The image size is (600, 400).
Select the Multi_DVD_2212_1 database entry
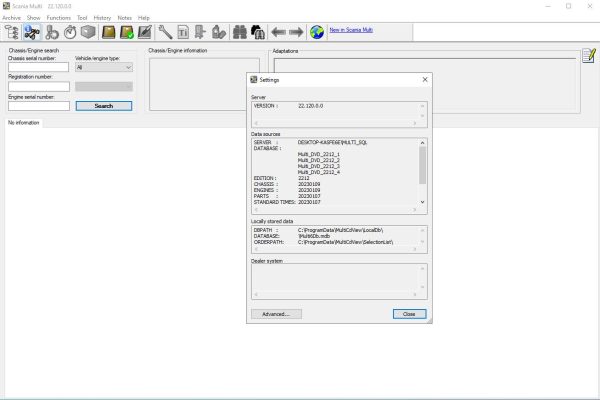319,154
